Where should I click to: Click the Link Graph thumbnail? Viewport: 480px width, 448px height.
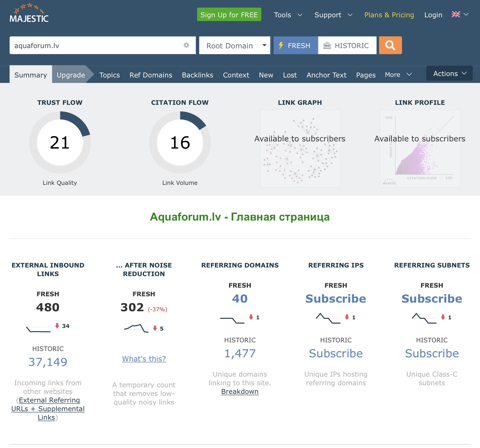(300, 148)
